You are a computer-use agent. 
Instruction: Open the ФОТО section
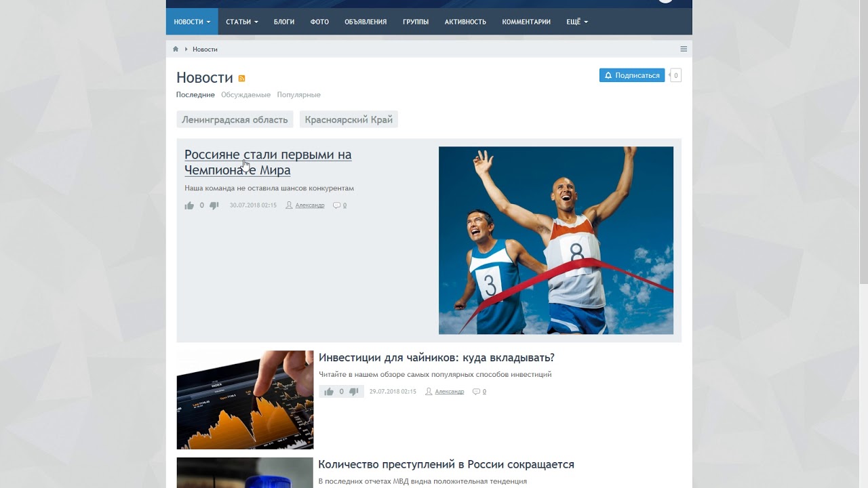[x=319, y=22]
